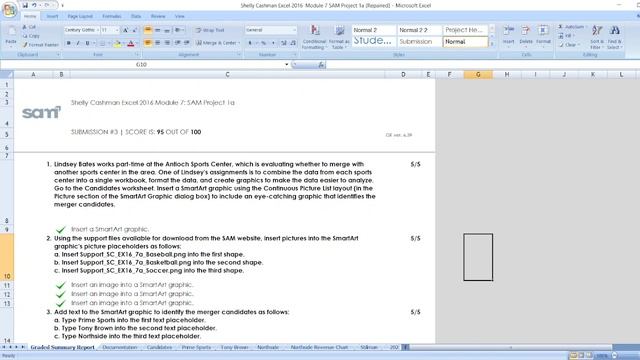
Task: Toggle Middle Align in Alignment group
Action: pos(157,30)
